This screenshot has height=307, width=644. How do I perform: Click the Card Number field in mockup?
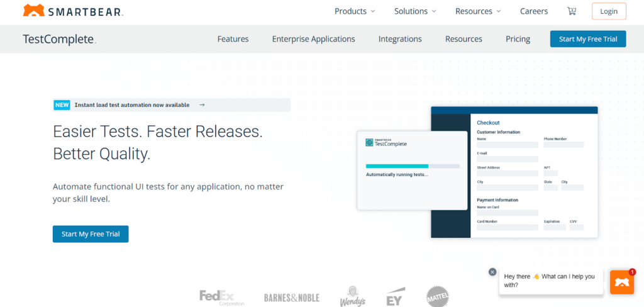(x=508, y=227)
